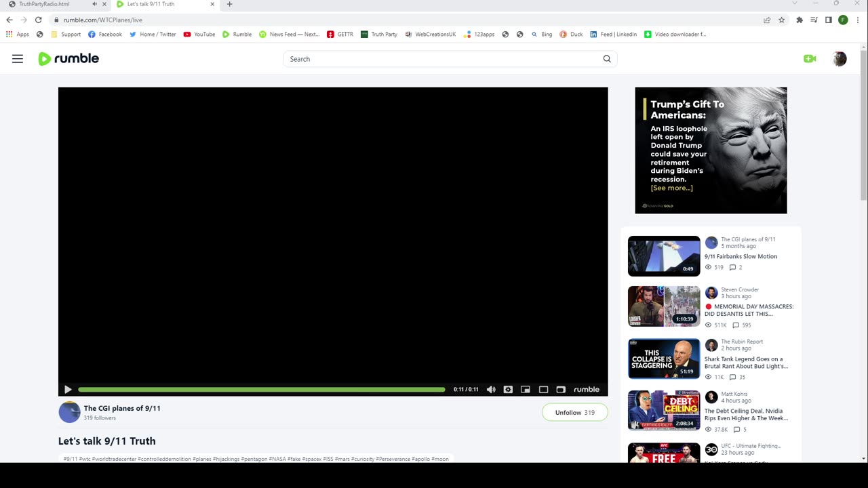Open the Duck bookmark
868x488 pixels.
571,35
